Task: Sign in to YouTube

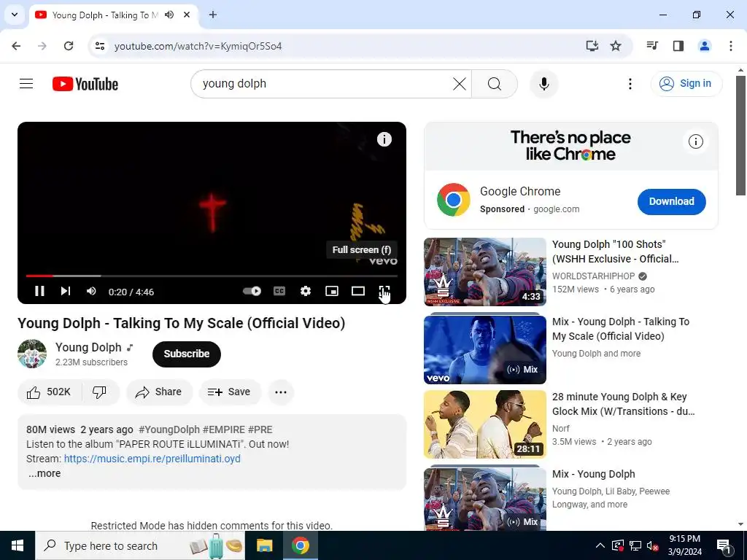Action: pyautogui.click(x=686, y=84)
